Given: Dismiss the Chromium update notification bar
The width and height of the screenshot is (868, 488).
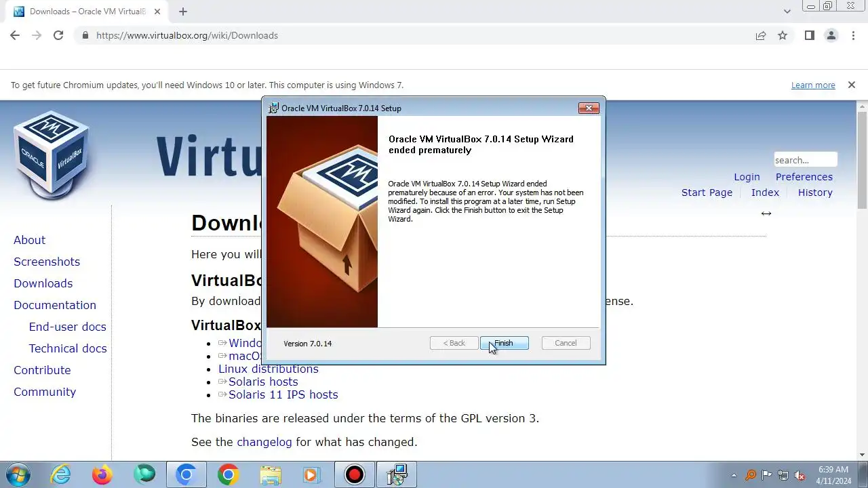Looking at the screenshot, I should (851, 85).
